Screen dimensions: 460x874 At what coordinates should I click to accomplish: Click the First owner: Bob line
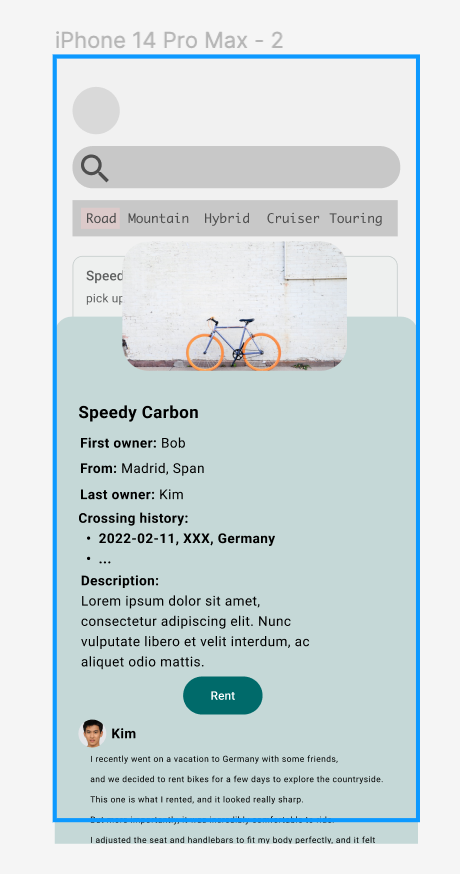tap(133, 443)
